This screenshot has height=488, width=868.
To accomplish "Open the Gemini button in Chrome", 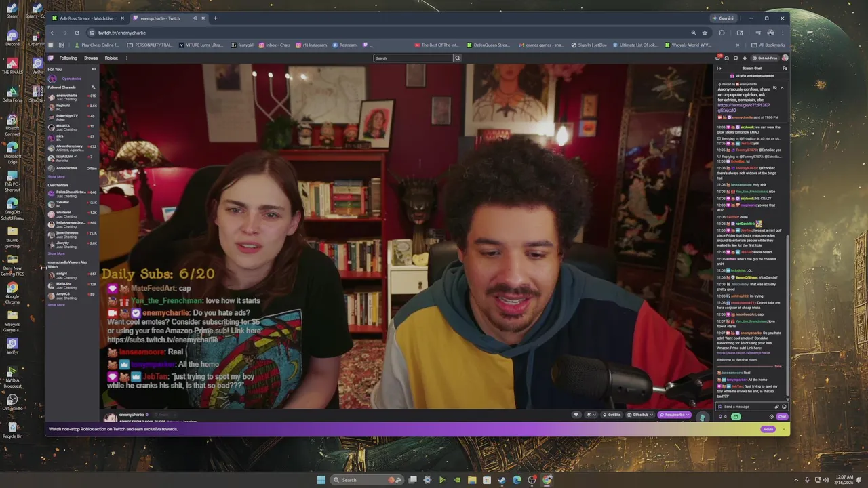I will tap(723, 18).
